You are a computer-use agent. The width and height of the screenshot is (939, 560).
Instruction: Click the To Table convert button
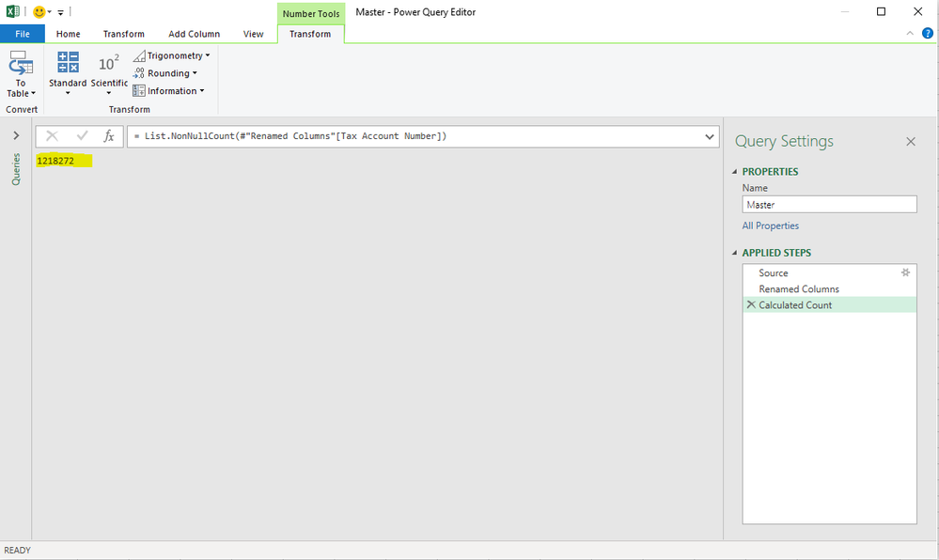21,73
